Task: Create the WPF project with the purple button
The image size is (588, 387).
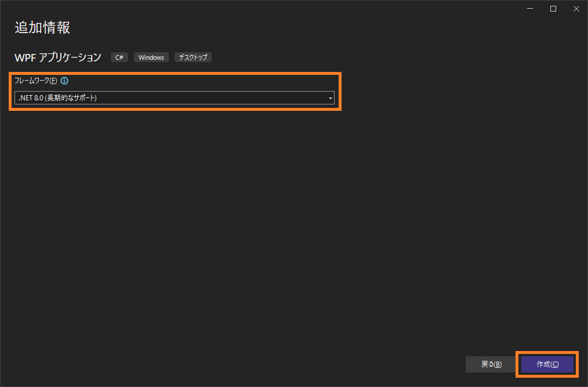Action: tap(547, 364)
